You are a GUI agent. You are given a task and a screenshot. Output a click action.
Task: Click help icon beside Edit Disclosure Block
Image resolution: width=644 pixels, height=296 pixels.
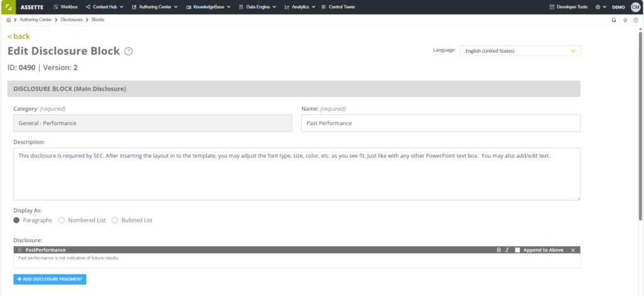[x=128, y=52]
